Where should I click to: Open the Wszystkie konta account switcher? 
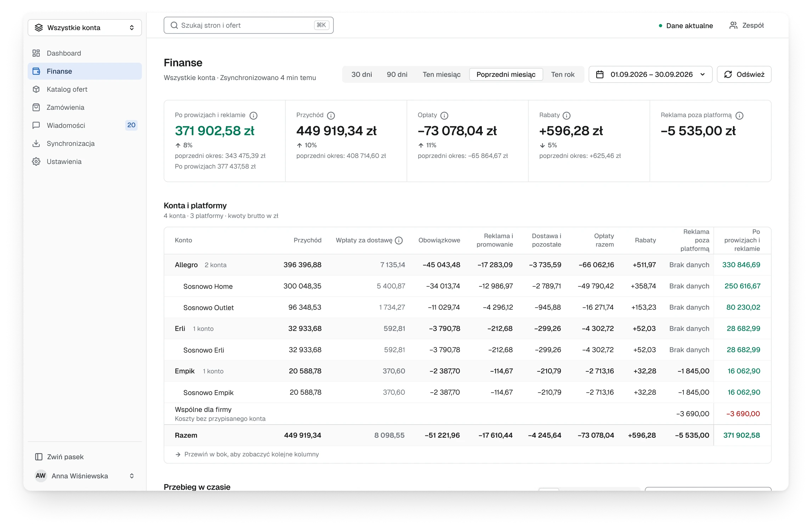point(85,28)
